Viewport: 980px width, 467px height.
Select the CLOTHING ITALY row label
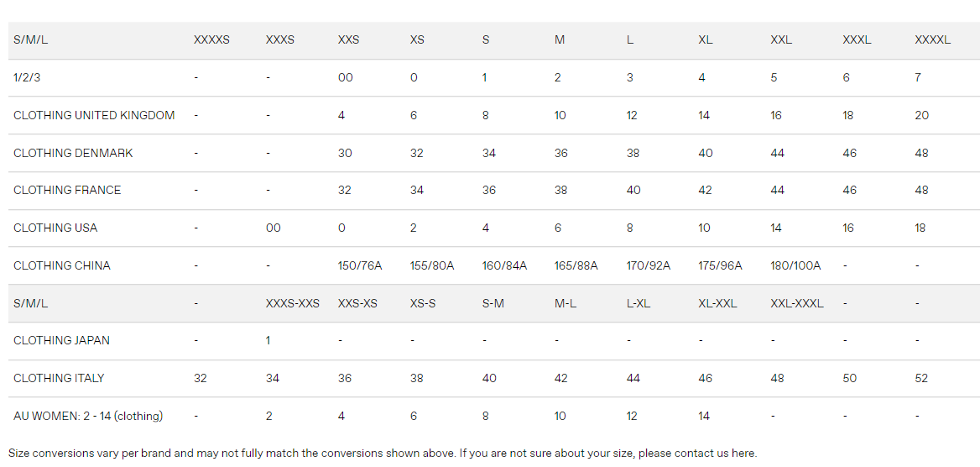tap(59, 379)
